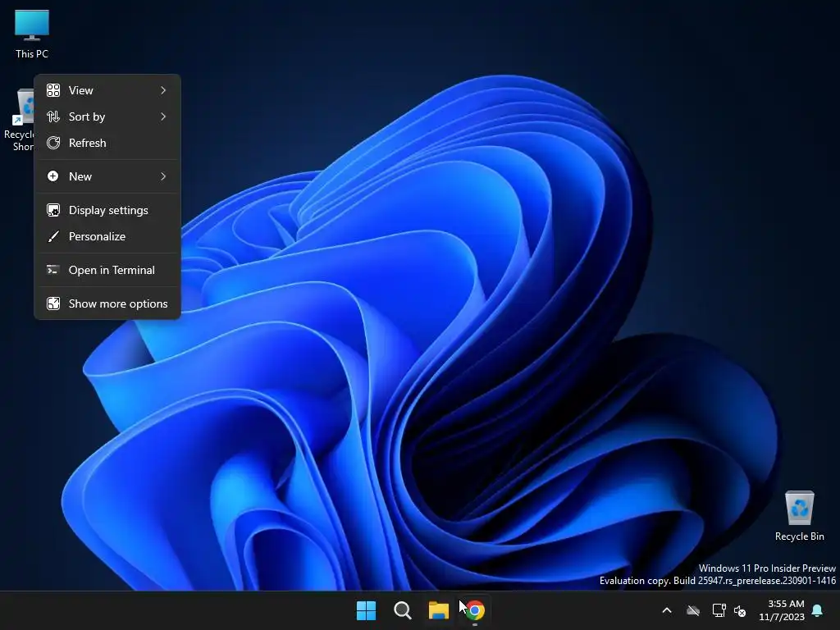
Task: Choose Sort by in the context menu
Action: click(x=107, y=116)
